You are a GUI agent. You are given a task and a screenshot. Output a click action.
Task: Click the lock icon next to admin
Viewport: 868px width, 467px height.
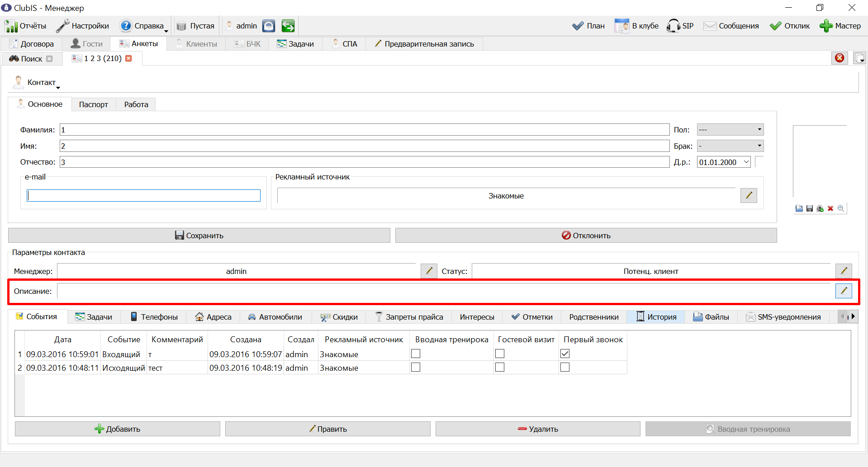tap(269, 26)
